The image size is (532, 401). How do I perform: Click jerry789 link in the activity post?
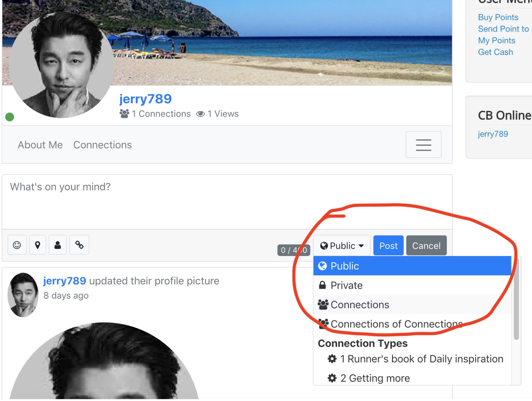65,281
